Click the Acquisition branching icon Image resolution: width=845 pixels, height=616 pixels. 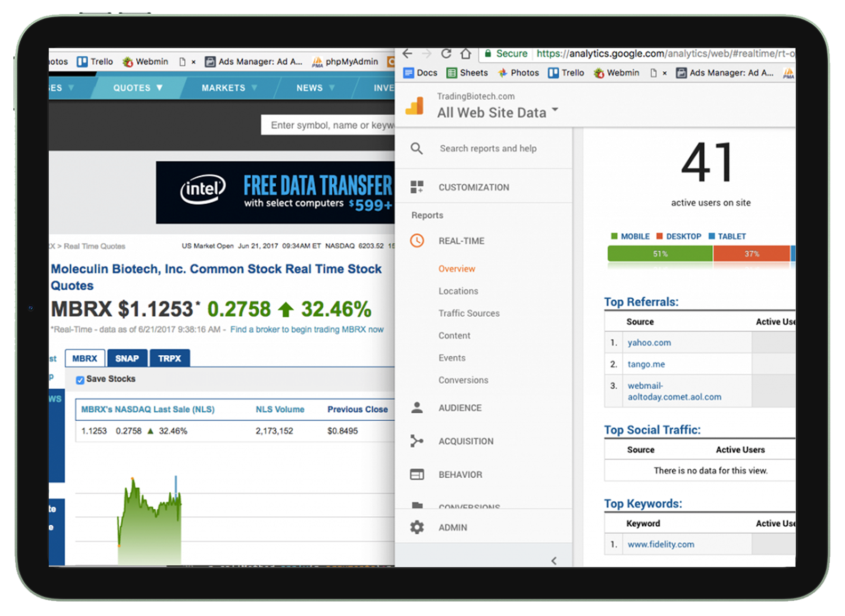coord(417,441)
